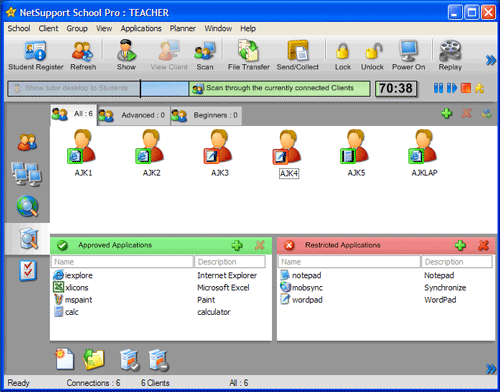Open the Applications menu

click(141, 29)
